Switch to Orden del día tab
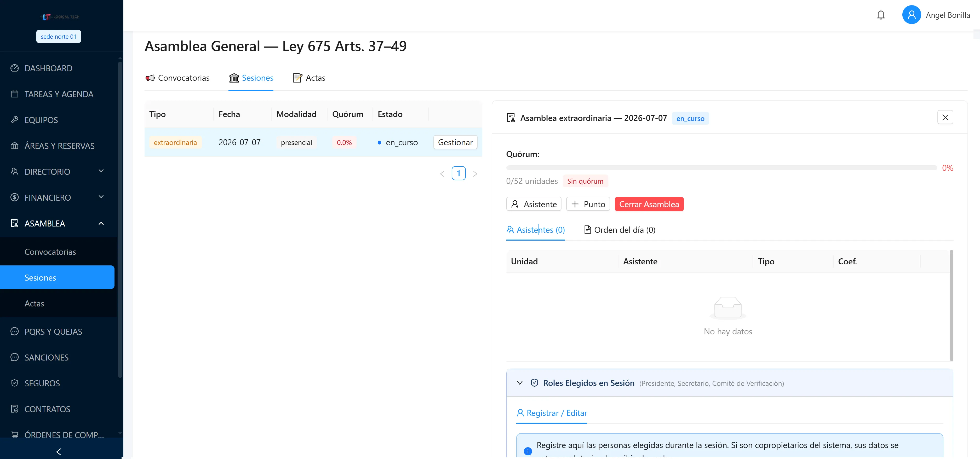980x459 pixels. tap(619, 230)
